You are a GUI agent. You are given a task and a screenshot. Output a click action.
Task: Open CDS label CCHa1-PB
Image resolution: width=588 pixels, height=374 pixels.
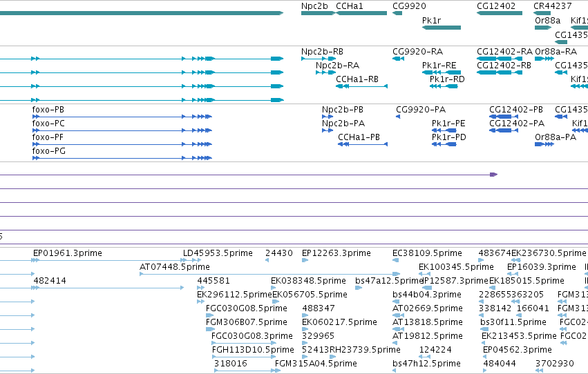pos(359,137)
